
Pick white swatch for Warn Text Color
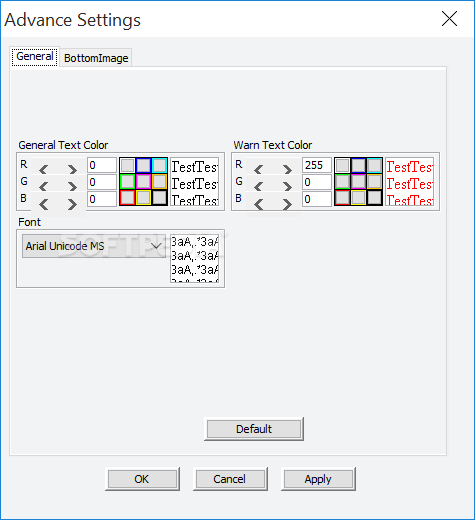click(342, 165)
